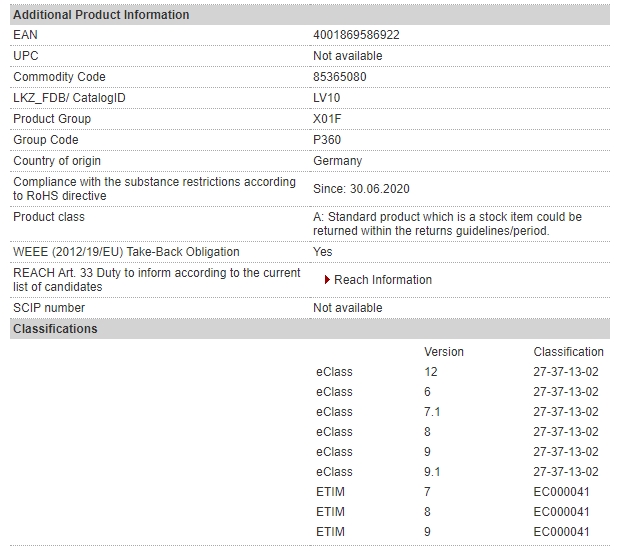This screenshot has height=553, width=619.
Task: Click the Additional Product Information header
Action: pyautogui.click(x=101, y=15)
